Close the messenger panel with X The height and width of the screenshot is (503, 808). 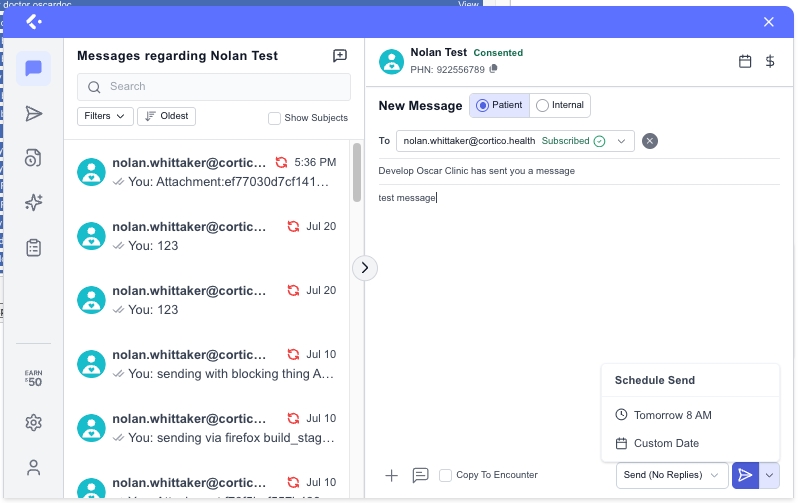pyautogui.click(x=769, y=22)
